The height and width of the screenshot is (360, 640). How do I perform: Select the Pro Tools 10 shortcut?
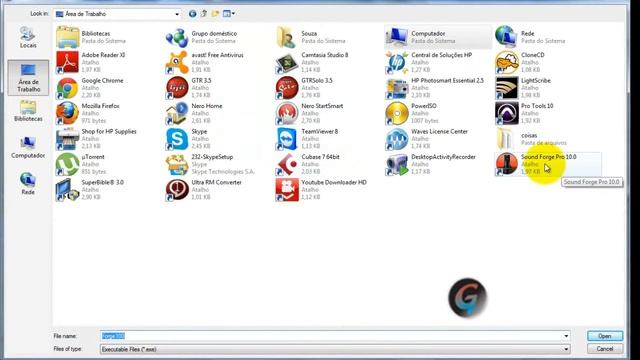[524, 113]
